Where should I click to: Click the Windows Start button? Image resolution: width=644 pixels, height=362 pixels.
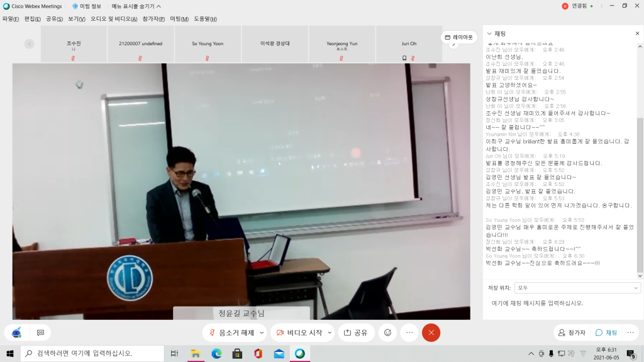10,353
